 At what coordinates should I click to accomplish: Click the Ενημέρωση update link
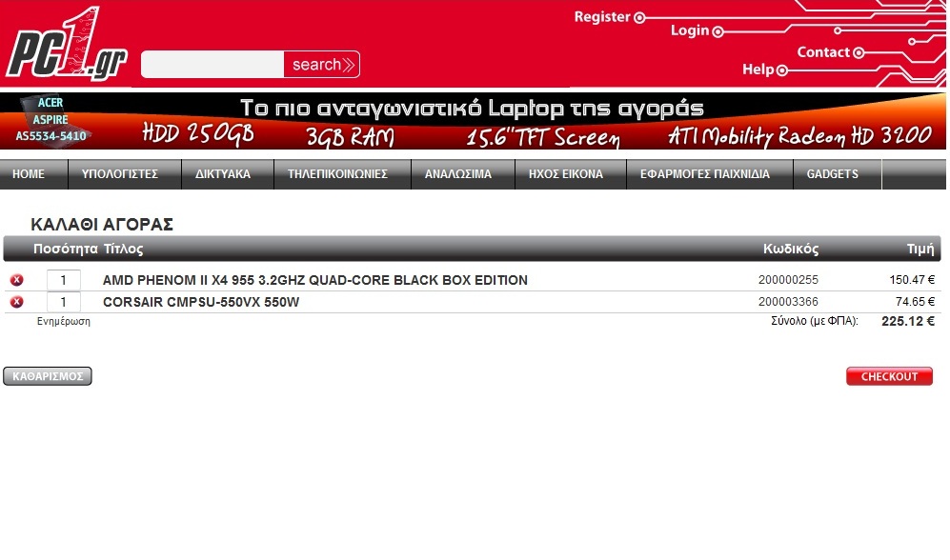pos(64,322)
